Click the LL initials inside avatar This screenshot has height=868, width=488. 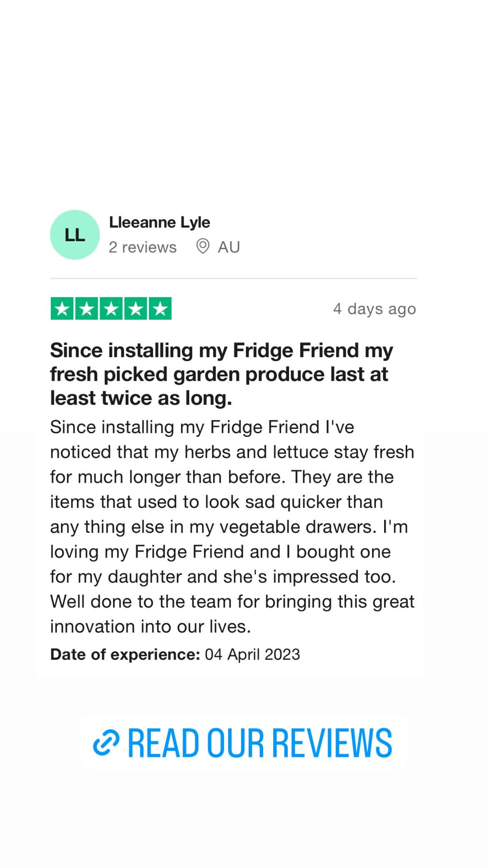(x=75, y=235)
